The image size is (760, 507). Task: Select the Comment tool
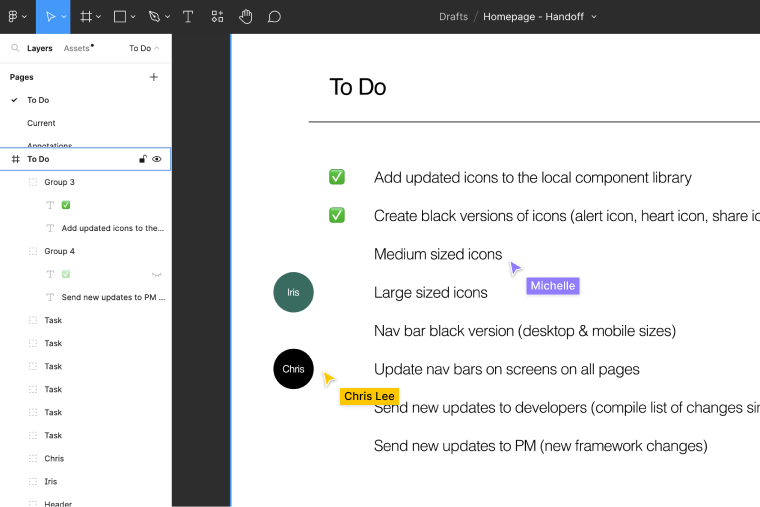(x=274, y=17)
